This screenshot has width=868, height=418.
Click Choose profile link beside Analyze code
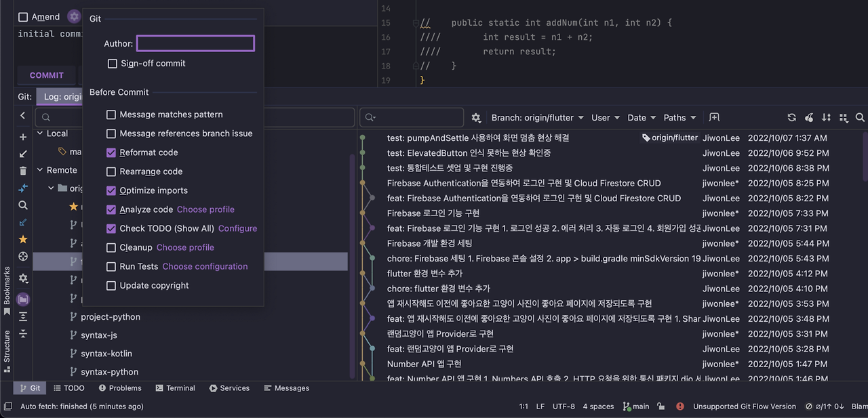coord(205,209)
